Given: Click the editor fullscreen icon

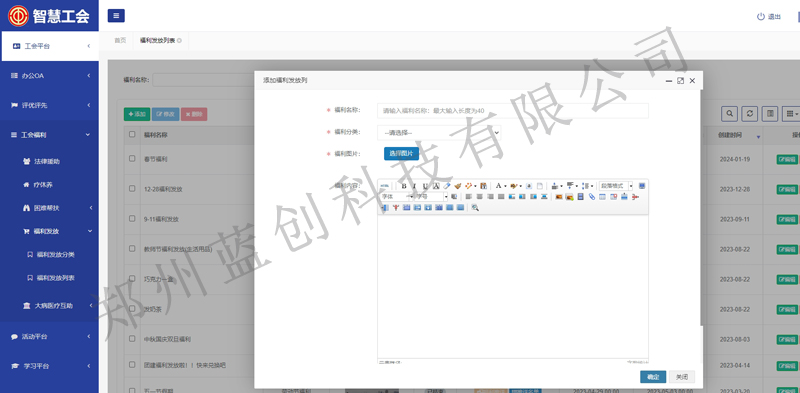Looking at the screenshot, I should [x=642, y=186].
